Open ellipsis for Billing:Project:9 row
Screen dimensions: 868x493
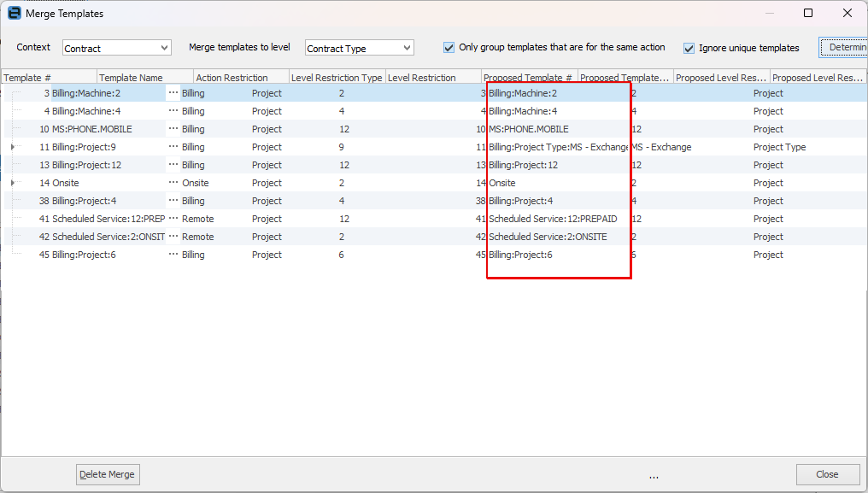[x=173, y=147]
